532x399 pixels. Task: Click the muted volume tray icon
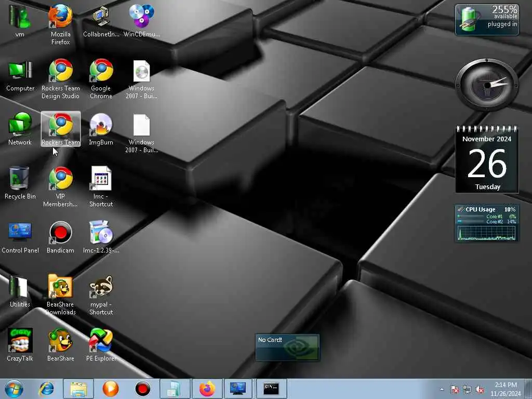click(x=480, y=390)
